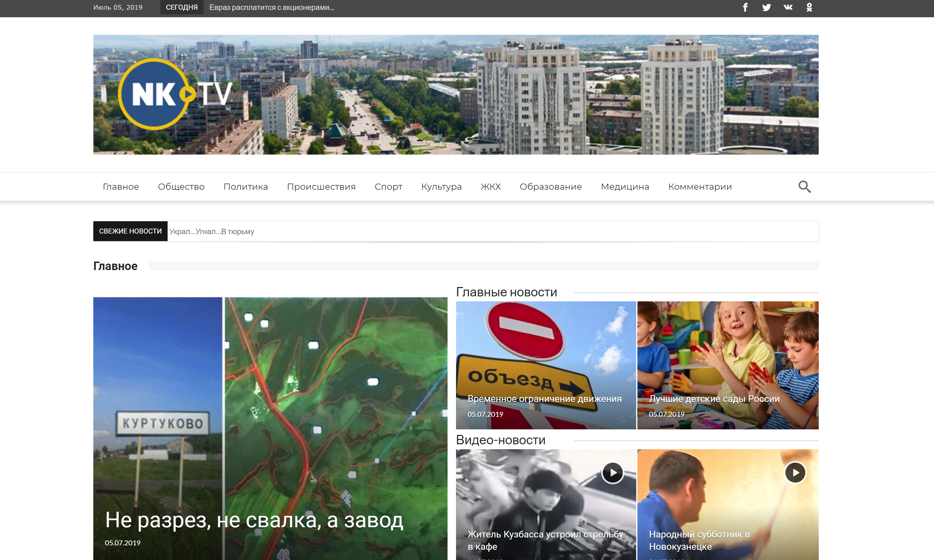Image resolution: width=934 pixels, height=560 pixels.
Task: Go to the Происшествия section
Action: (321, 187)
